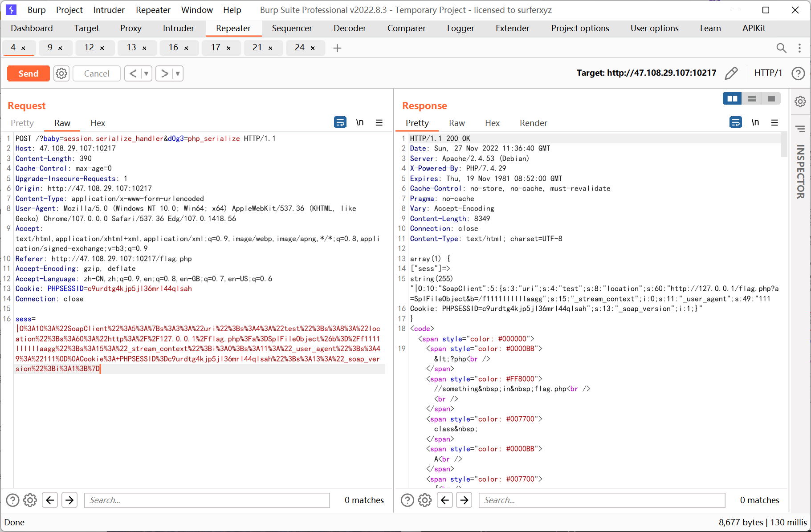Open the gear settings at the Request panel bottom
The width and height of the screenshot is (811, 532).
[x=30, y=500]
